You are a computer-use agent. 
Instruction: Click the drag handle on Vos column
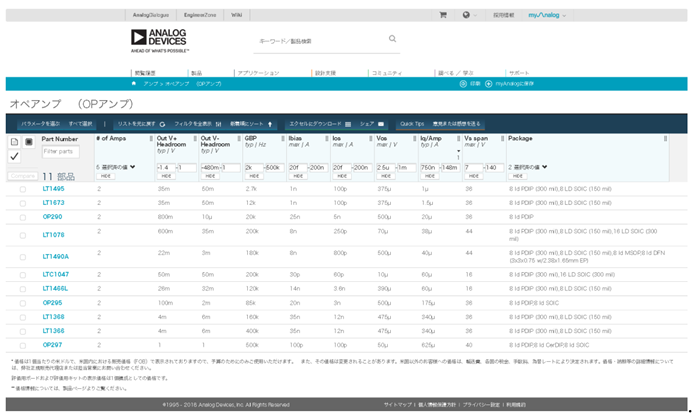[415, 139]
